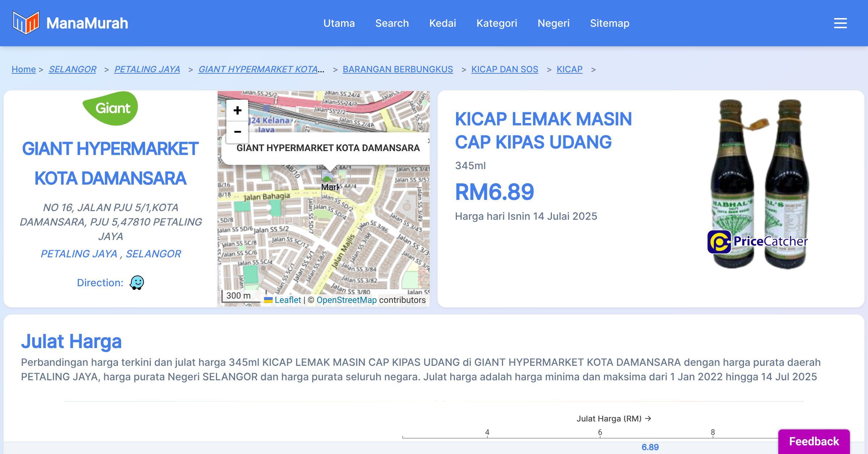Image resolution: width=868 pixels, height=454 pixels.
Task: Open the Kedai menu item
Action: (442, 23)
